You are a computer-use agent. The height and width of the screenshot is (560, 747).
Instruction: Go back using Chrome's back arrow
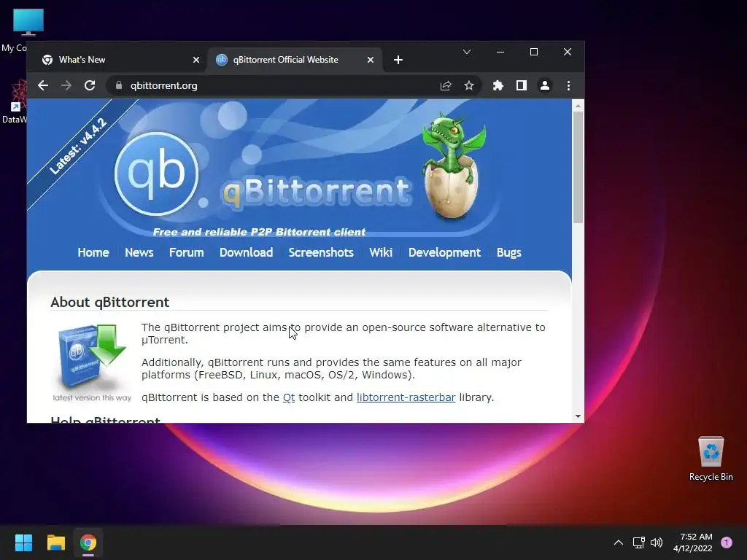(x=43, y=86)
